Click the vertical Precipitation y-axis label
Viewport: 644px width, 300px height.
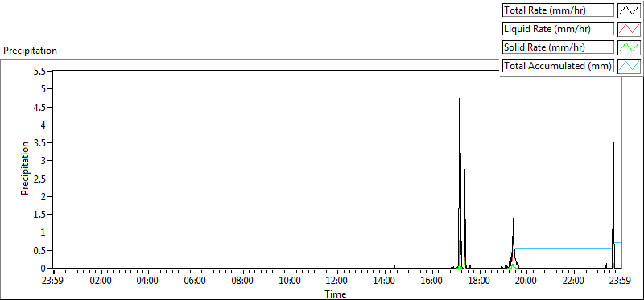pos(25,168)
